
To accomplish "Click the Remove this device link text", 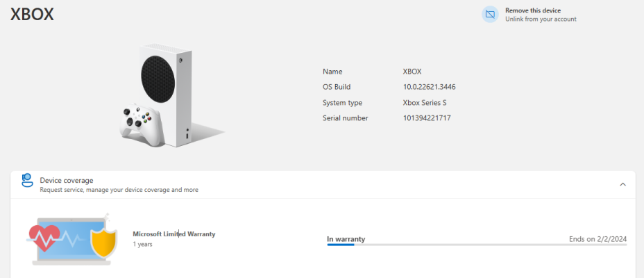I will point(533,10).
